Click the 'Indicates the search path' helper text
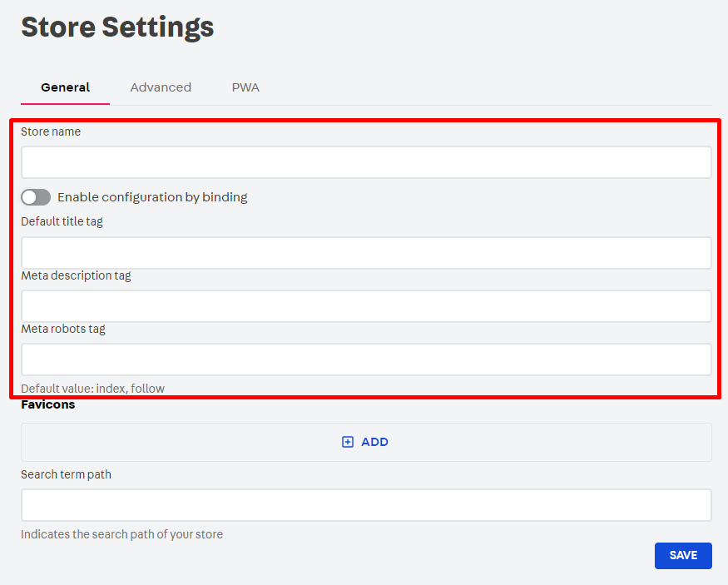The image size is (728, 585). click(x=121, y=534)
